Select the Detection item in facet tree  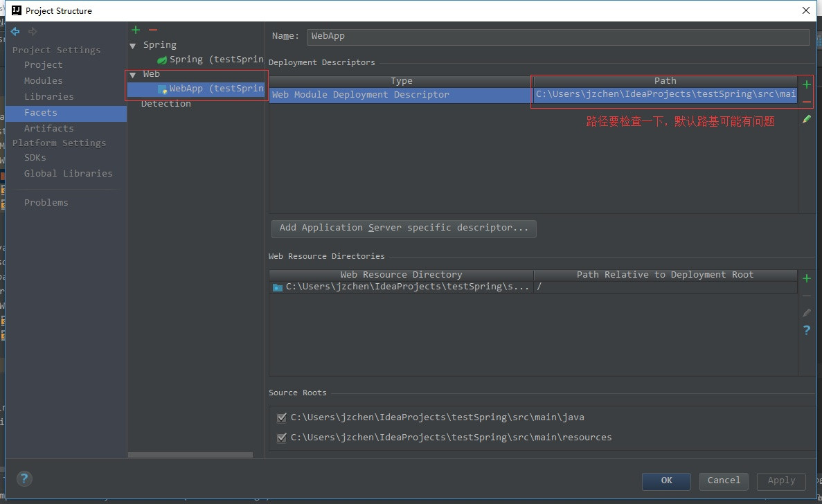(x=166, y=104)
